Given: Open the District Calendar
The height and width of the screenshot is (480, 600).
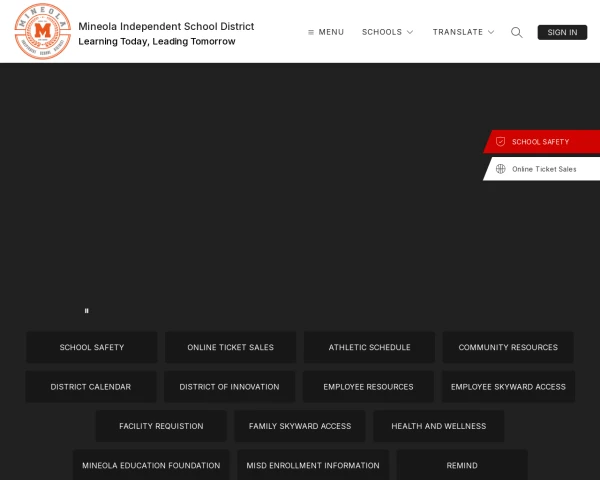Looking at the screenshot, I should 91,387.
